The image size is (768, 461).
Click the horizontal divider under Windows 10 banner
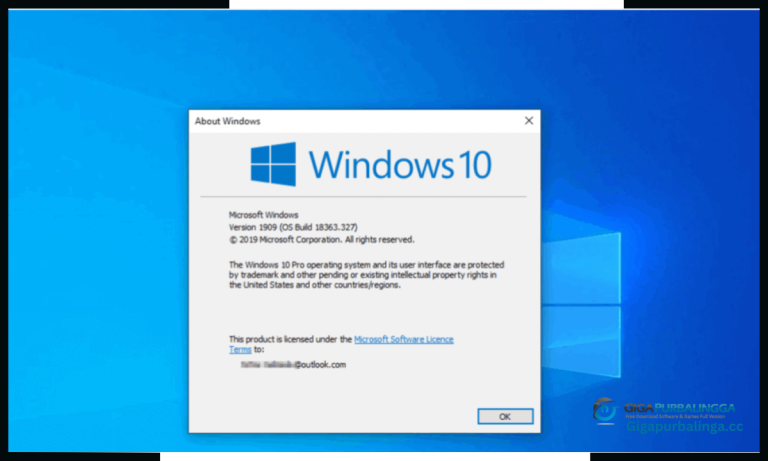(364, 197)
